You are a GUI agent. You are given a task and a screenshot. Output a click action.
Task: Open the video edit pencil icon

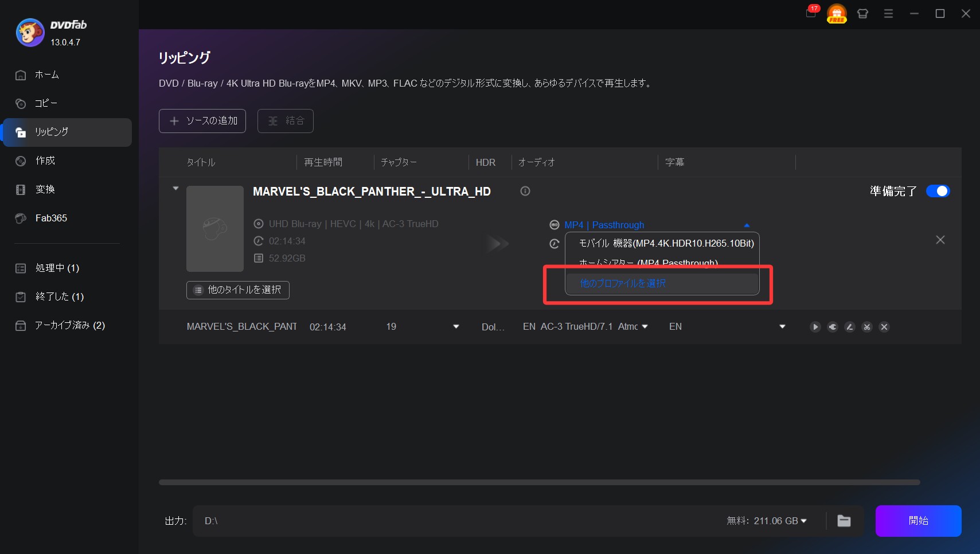[x=850, y=327]
